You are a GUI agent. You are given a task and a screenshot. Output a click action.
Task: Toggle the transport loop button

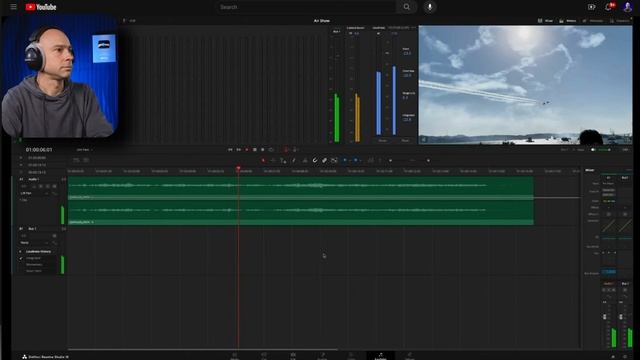click(x=271, y=150)
